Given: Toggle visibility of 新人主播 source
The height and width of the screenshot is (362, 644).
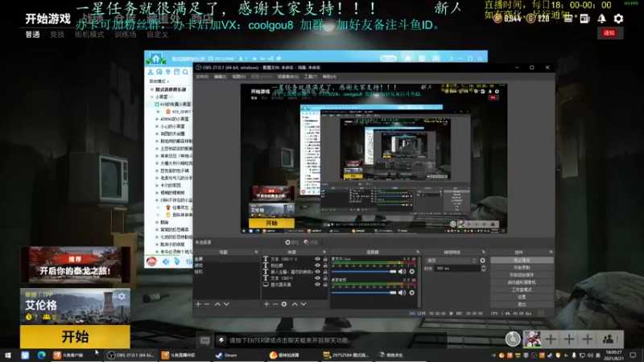Looking at the screenshot, I should click(x=317, y=272).
